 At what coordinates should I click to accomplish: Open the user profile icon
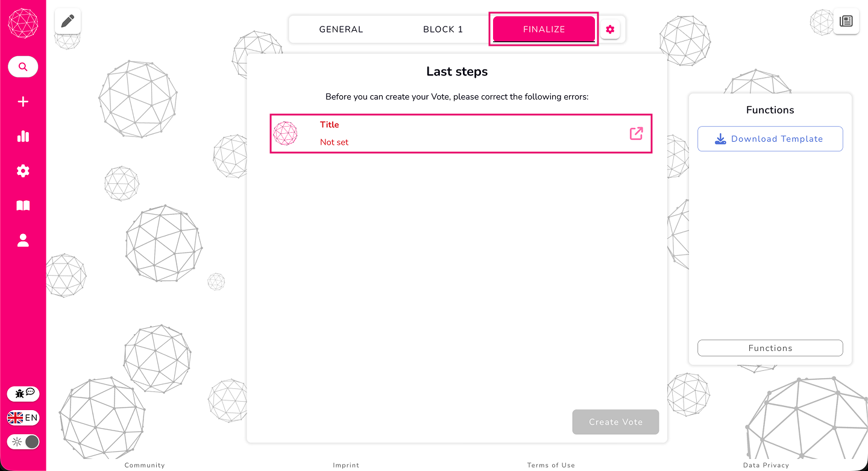[23, 241]
